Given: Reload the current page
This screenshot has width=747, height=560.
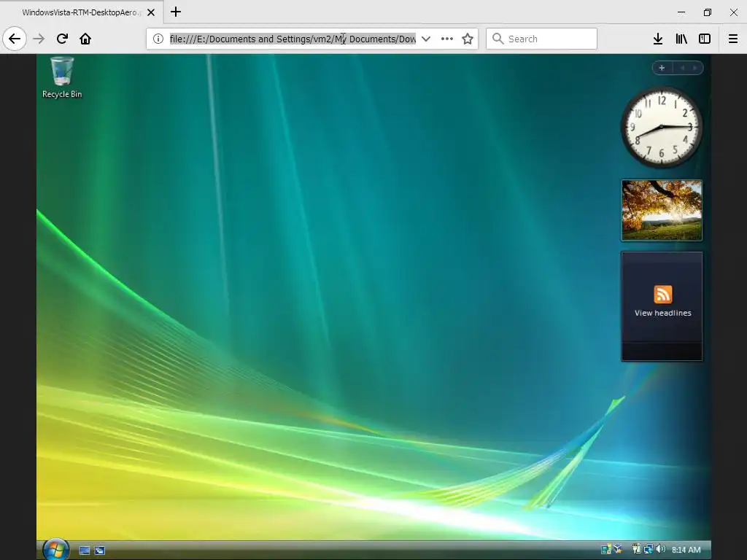Looking at the screenshot, I should tap(62, 39).
